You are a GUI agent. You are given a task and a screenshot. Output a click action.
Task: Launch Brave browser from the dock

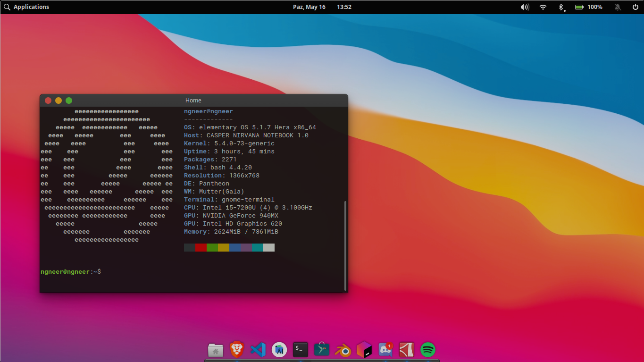point(237,350)
